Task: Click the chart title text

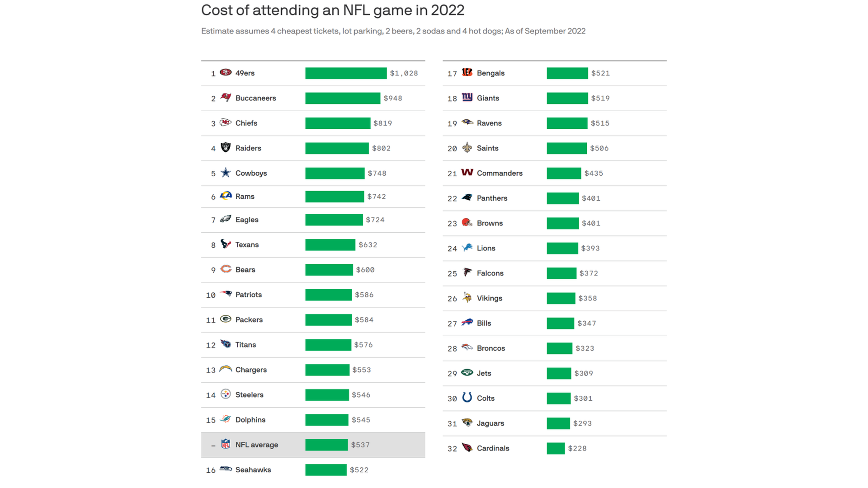Action: click(333, 10)
